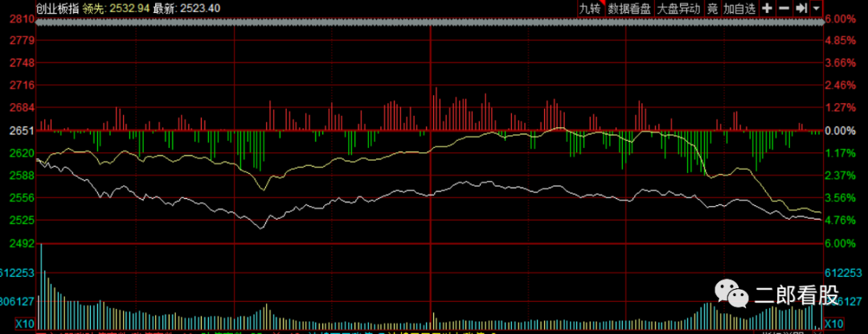Click the X10 label at bottom right
This screenshot has height=334, width=868.
click(833, 324)
